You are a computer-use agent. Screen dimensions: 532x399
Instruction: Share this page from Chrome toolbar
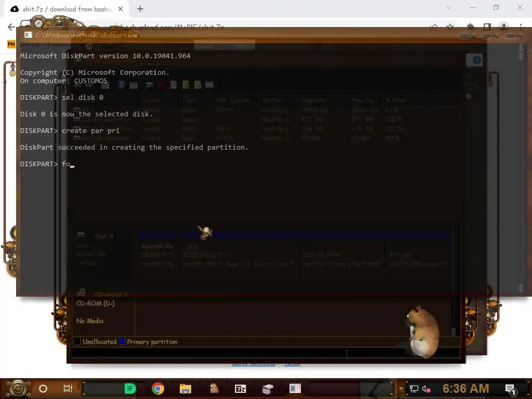pos(433,27)
